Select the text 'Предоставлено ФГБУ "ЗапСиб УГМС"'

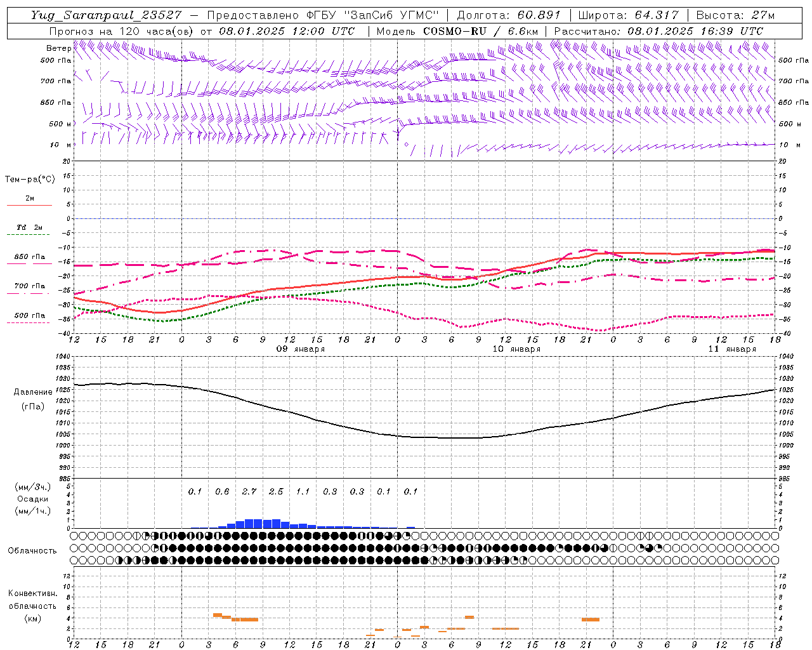[x=324, y=15]
